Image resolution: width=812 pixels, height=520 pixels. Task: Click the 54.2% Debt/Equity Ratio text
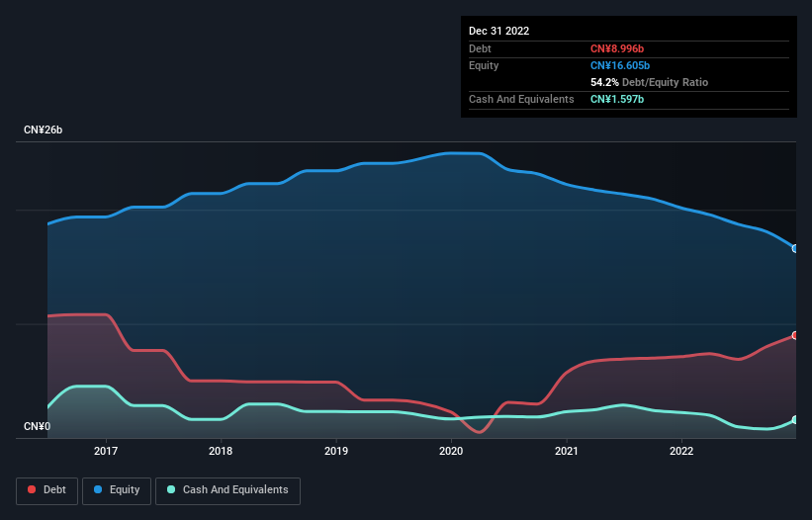tap(649, 82)
